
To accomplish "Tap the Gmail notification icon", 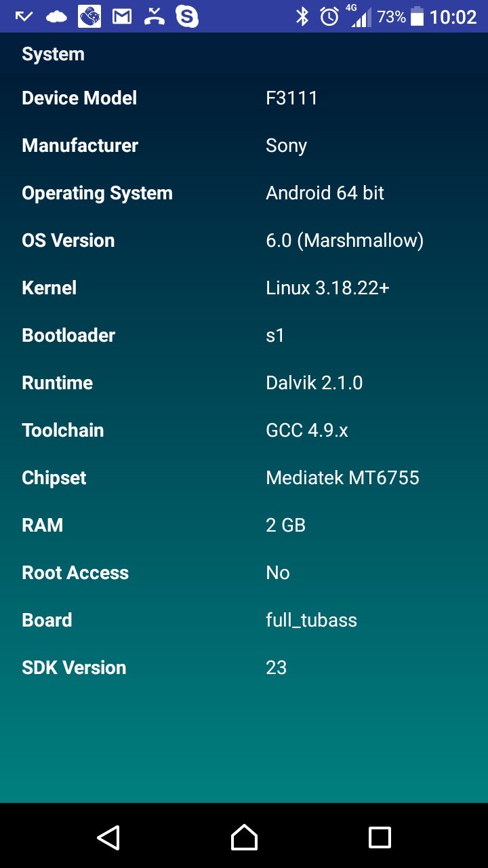I will [122, 16].
